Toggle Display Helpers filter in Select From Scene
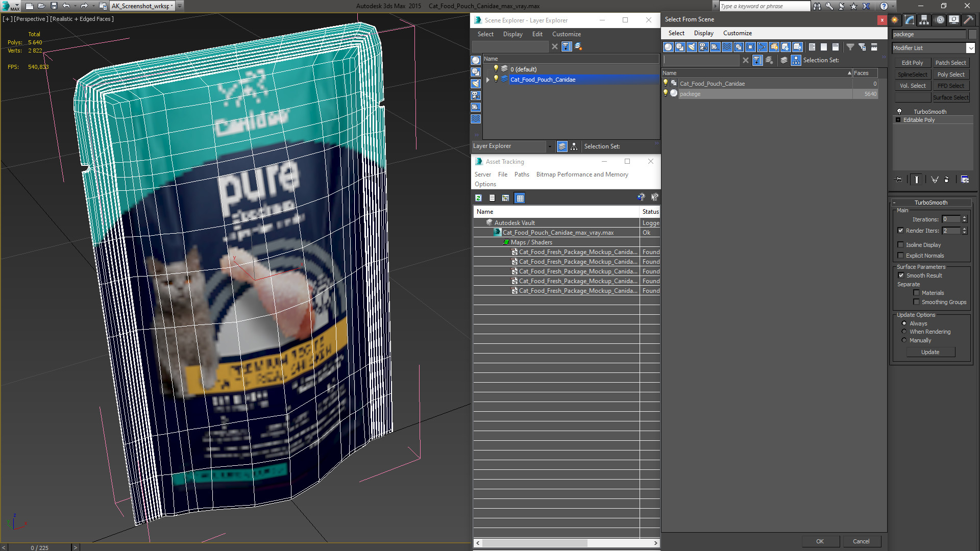The width and height of the screenshot is (980, 551). click(715, 47)
